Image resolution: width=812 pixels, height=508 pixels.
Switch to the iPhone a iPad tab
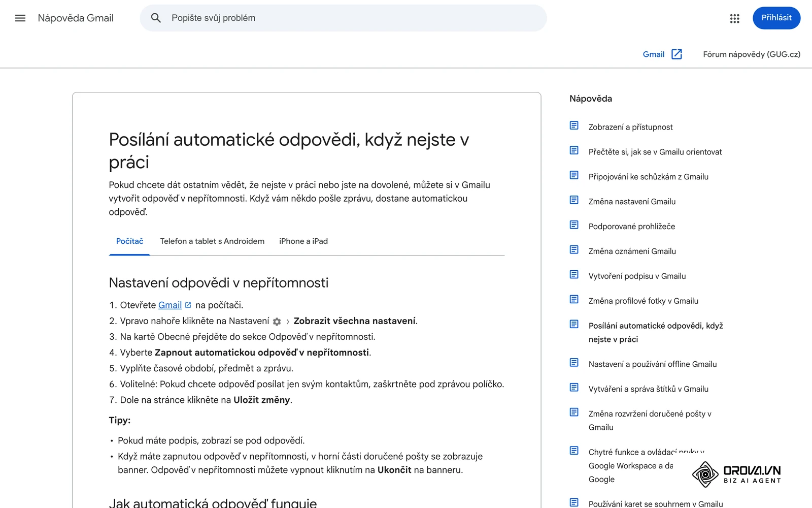click(x=303, y=241)
